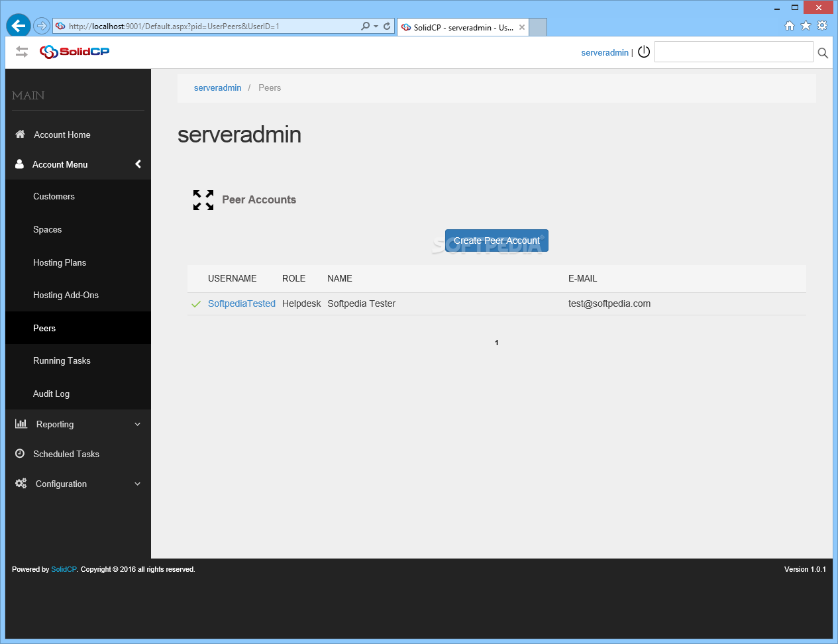Click the Peers breadcrumb text
The width and height of the screenshot is (838, 644).
point(270,87)
